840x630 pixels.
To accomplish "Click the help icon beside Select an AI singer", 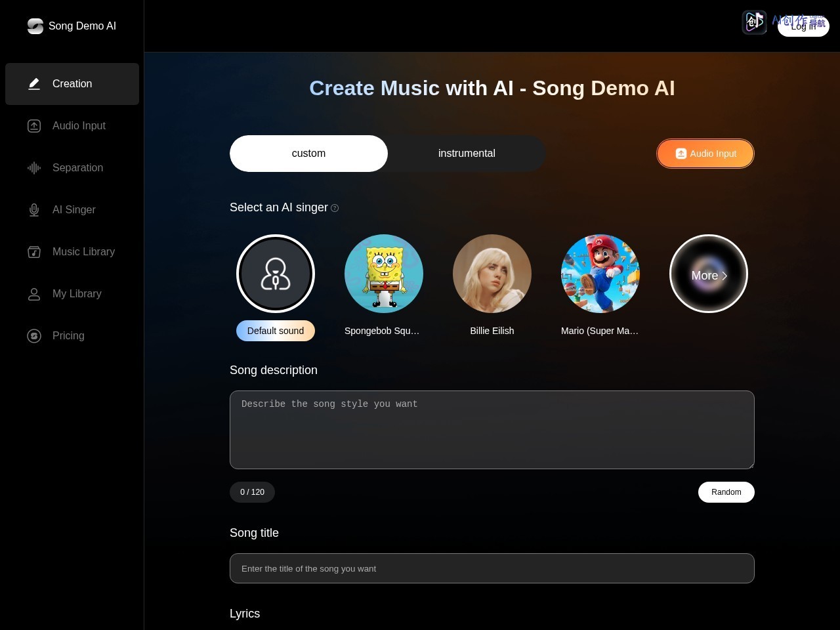I will 335,208.
